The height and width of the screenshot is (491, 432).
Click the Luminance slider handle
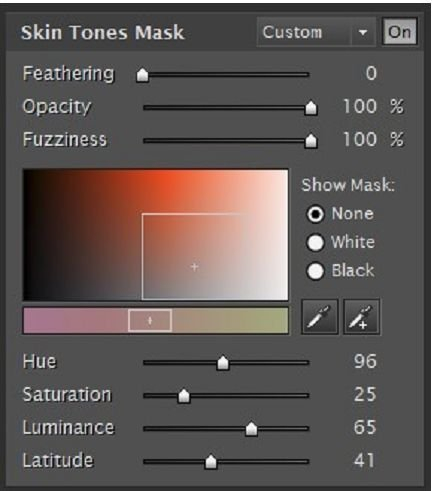[251, 429]
